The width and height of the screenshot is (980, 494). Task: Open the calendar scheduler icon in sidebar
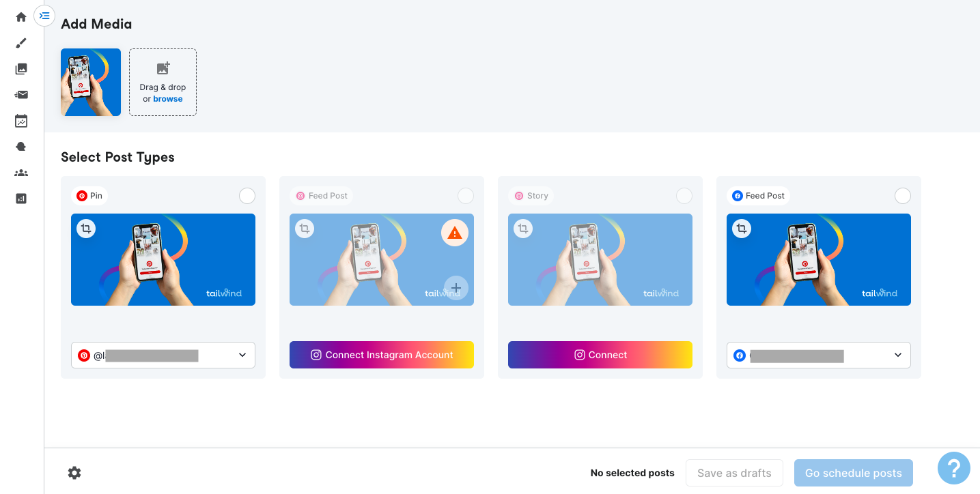click(x=21, y=121)
